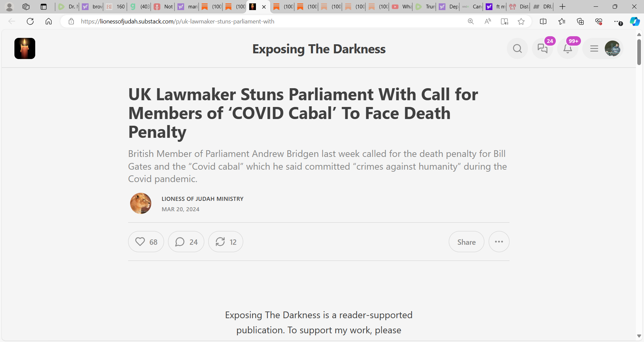Click the Share button

467,242
